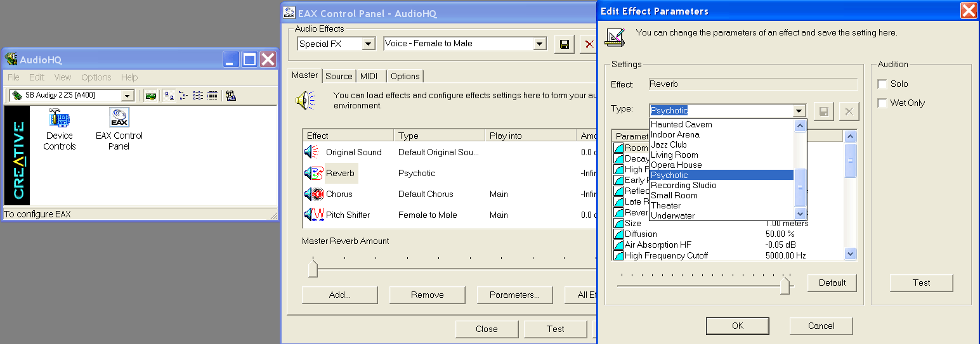This screenshot has height=344, width=980.
Task: Expand the SB Audigy 2 ZS device dropdown
Action: pos(127,96)
